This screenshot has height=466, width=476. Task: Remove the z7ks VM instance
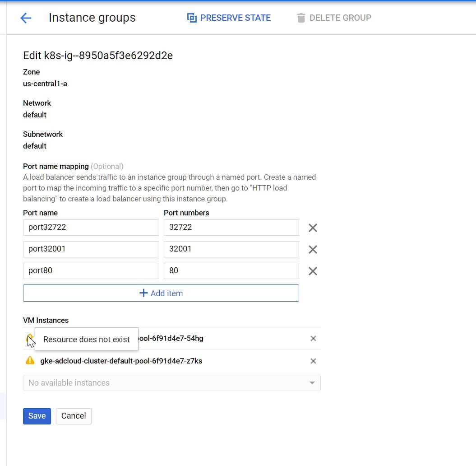pos(313,361)
